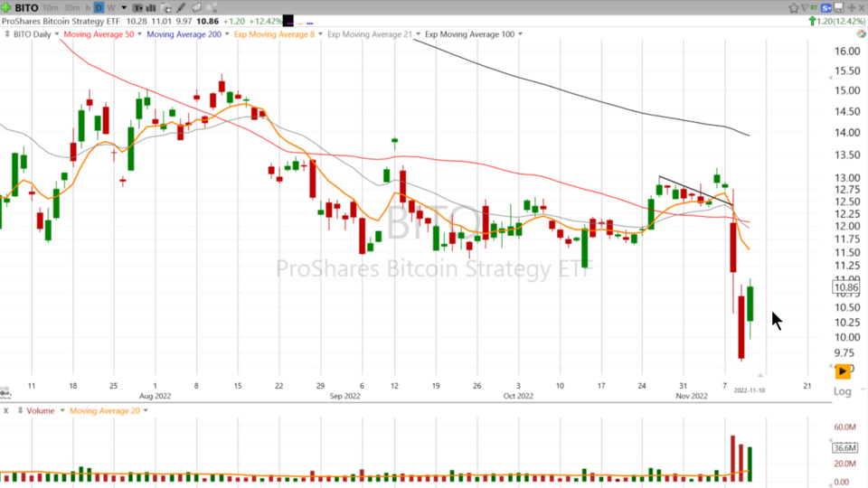Toggle Log scale on price axis
868x488 pixels.
[x=843, y=390]
